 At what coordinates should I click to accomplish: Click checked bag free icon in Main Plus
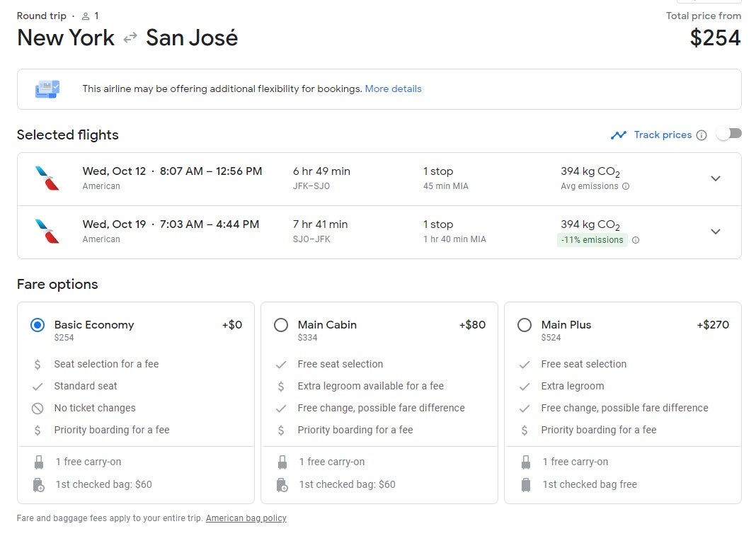[x=526, y=484]
